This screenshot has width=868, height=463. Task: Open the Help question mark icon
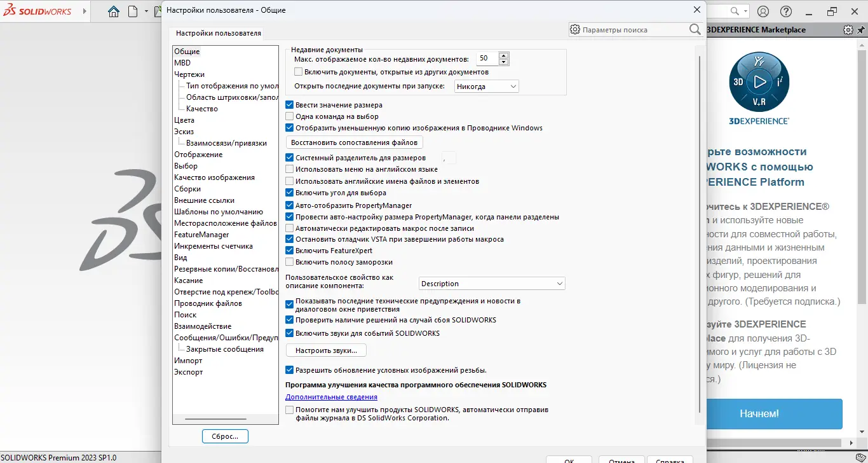tap(786, 11)
